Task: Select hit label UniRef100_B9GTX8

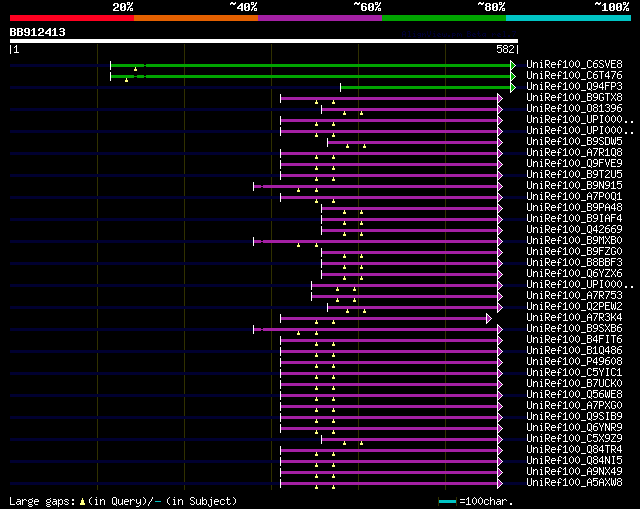Action: click(574, 97)
